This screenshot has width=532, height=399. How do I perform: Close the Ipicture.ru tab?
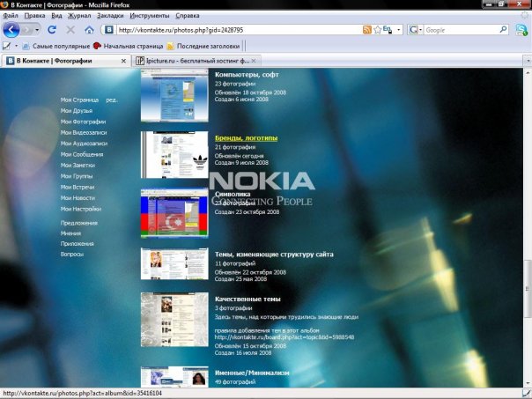click(254, 61)
